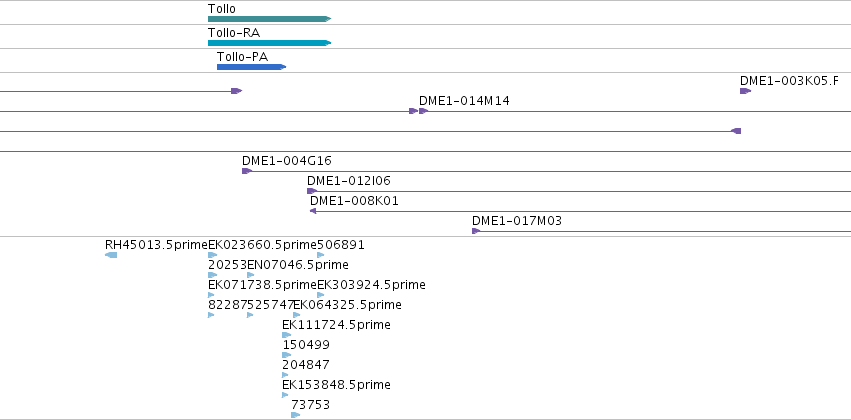Click the RH45013.5prime EST marker
Screen dimensions: 851x420
tap(111, 255)
